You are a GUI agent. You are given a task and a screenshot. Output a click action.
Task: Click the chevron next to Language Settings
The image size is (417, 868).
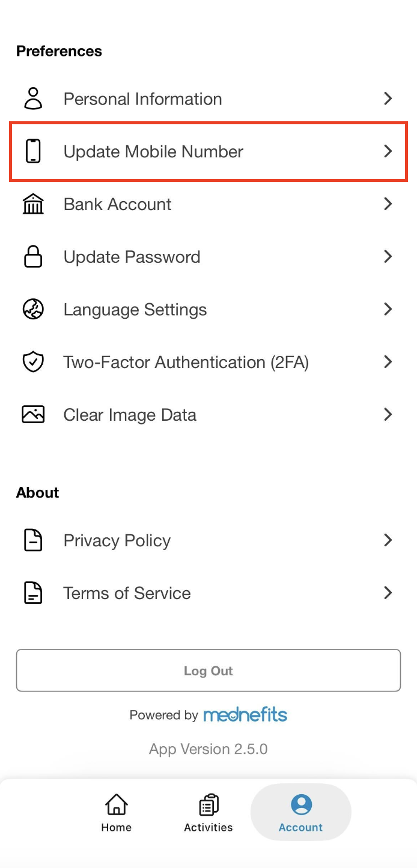tap(388, 310)
